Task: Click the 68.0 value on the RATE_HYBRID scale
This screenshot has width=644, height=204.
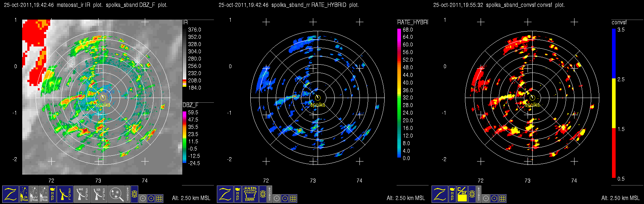Action: tap(408, 30)
